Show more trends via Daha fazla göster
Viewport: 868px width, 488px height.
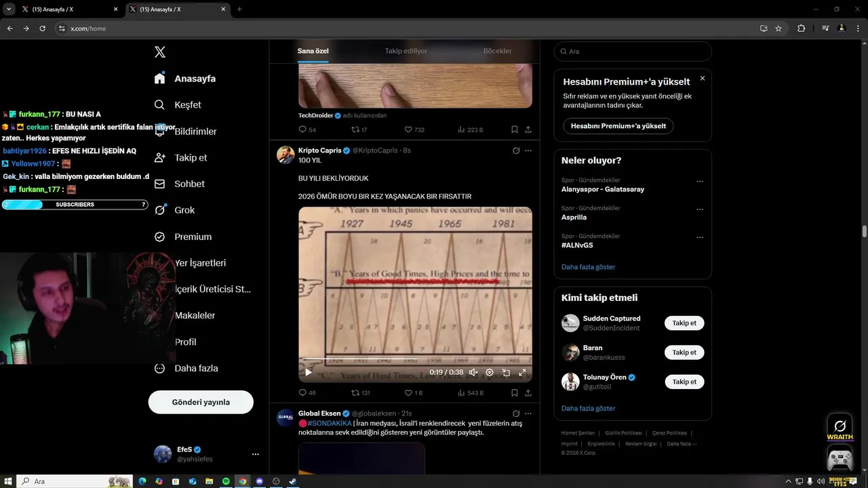click(588, 267)
